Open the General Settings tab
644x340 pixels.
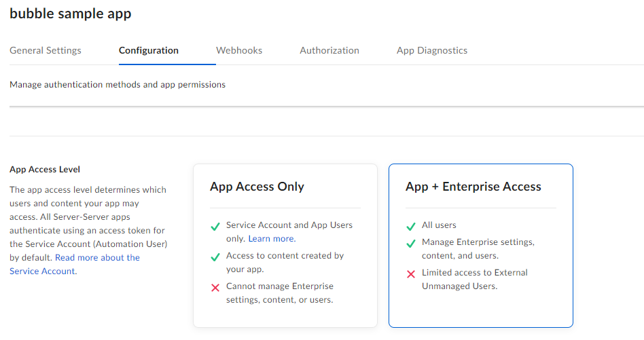[46, 50]
